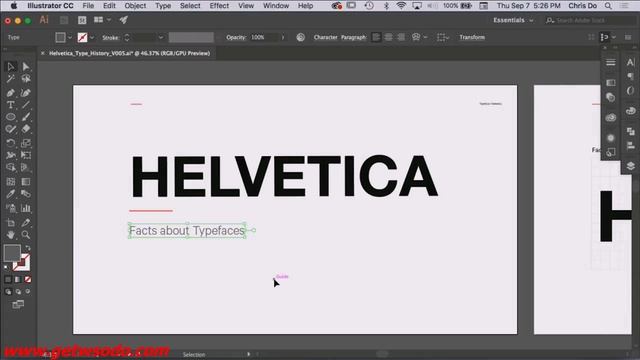
Task: Select the Pen tool
Action: (11, 93)
